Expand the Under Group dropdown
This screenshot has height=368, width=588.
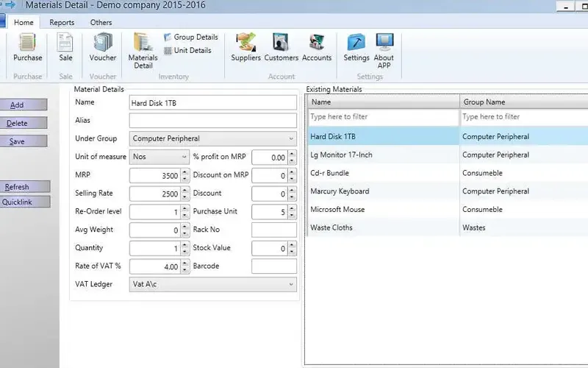click(x=291, y=138)
